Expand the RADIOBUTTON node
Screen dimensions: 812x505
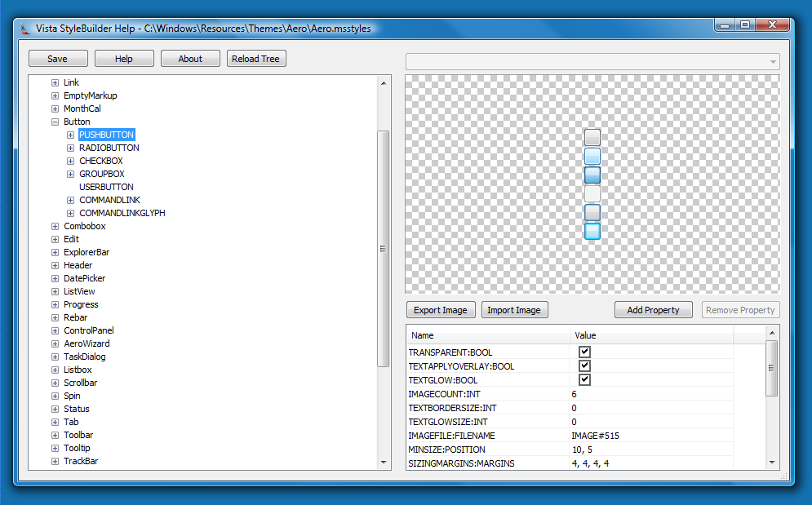pyautogui.click(x=70, y=148)
